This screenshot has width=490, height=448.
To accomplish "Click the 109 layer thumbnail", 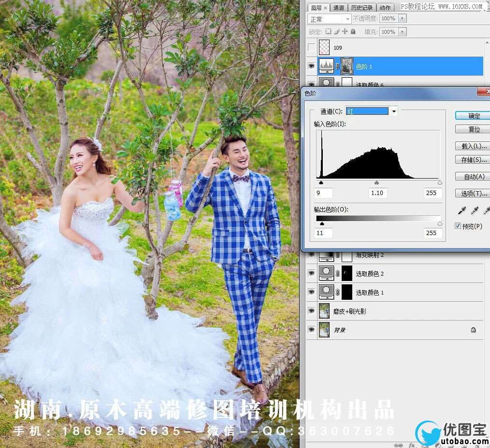I will tap(324, 47).
